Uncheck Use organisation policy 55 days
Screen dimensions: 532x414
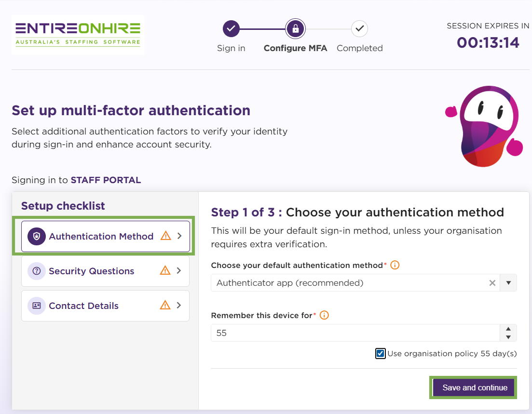381,353
